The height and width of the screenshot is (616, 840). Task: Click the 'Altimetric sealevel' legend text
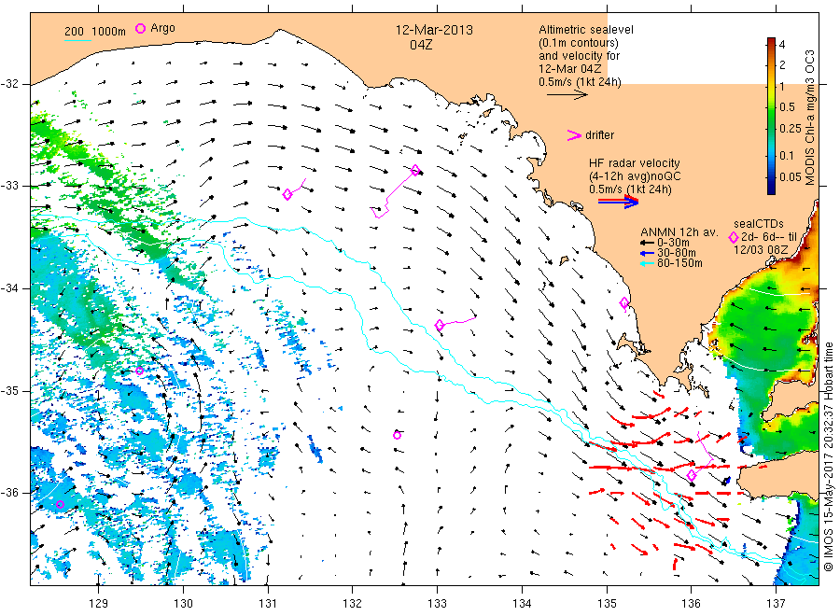click(x=586, y=30)
